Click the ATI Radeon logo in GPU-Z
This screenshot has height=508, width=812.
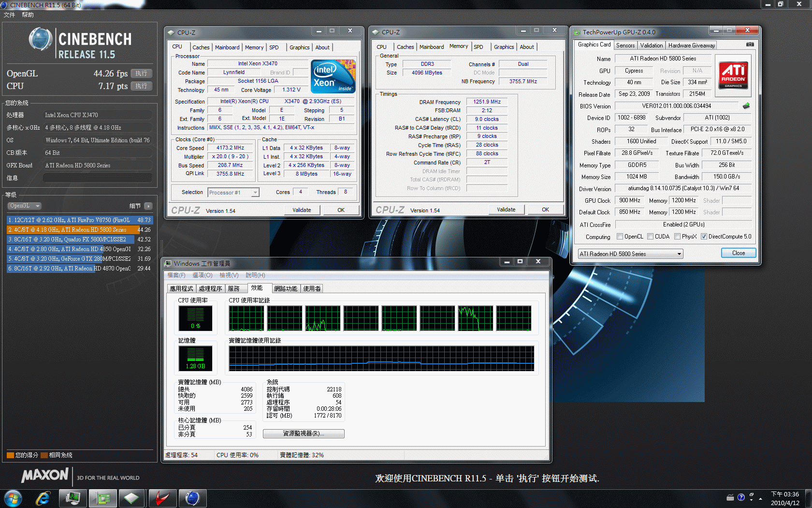[x=733, y=75]
